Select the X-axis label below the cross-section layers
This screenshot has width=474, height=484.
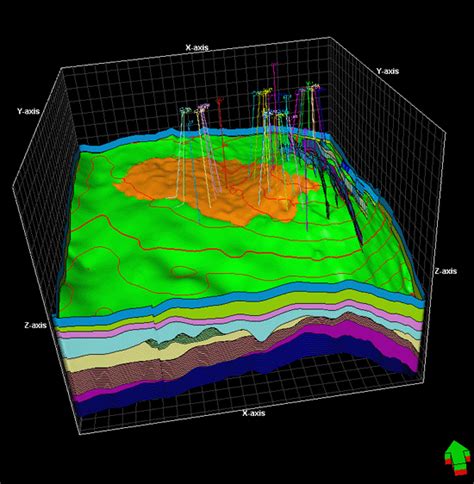point(254,413)
